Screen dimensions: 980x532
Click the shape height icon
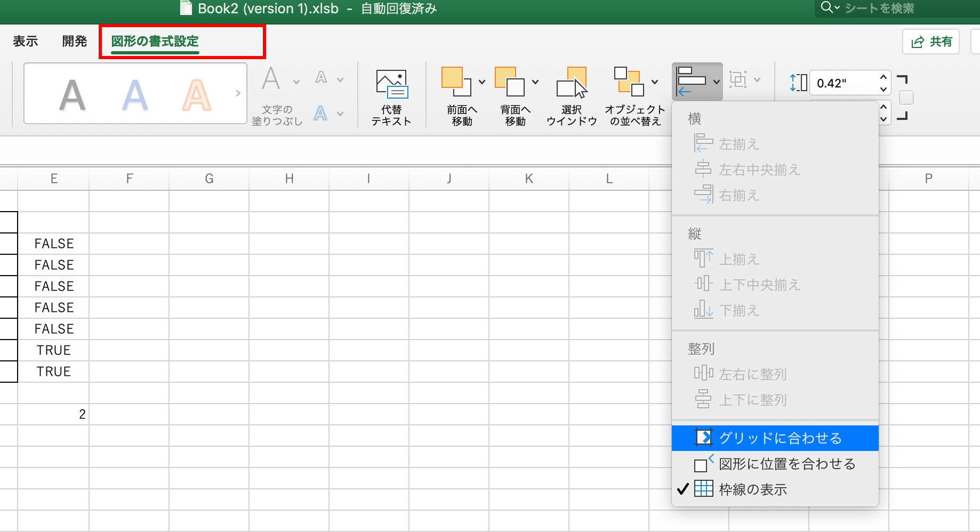(798, 83)
